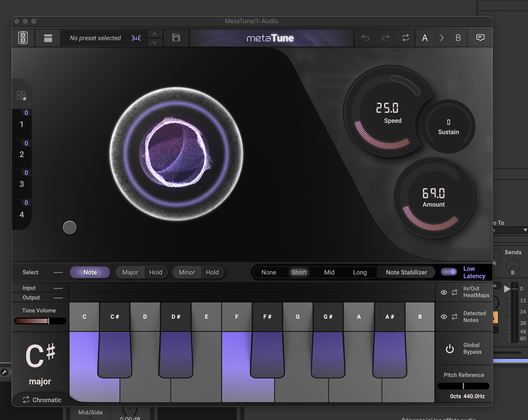Click the gray circle handle below the orb
The width and height of the screenshot is (528, 420).
click(x=70, y=228)
